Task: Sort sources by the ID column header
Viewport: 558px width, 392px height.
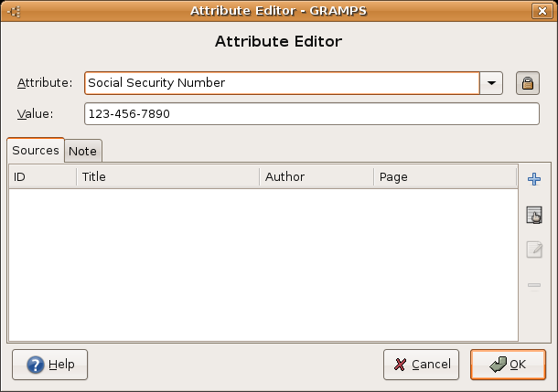Action: tap(42, 176)
